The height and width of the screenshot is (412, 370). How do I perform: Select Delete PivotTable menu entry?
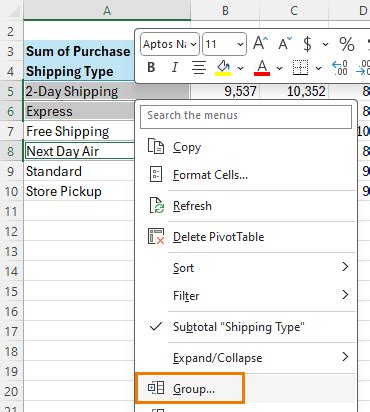pos(246,237)
